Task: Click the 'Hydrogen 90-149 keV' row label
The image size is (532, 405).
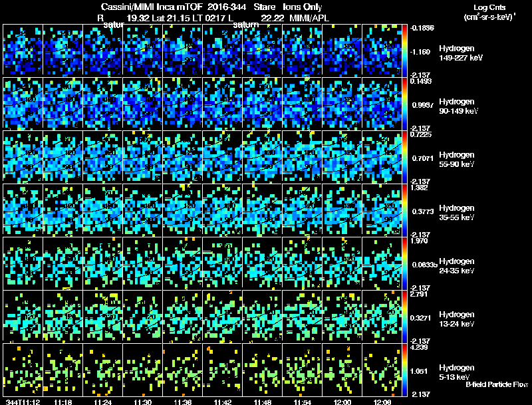Action: tap(459, 106)
